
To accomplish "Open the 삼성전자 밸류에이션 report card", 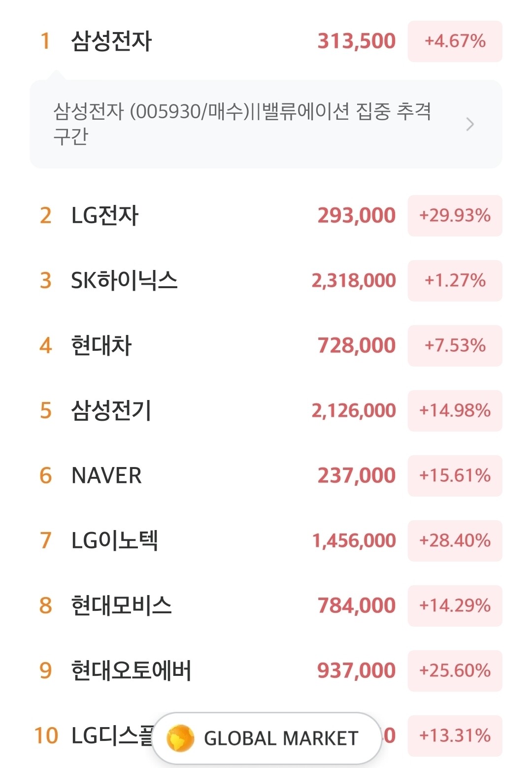I will (x=266, y=124).
